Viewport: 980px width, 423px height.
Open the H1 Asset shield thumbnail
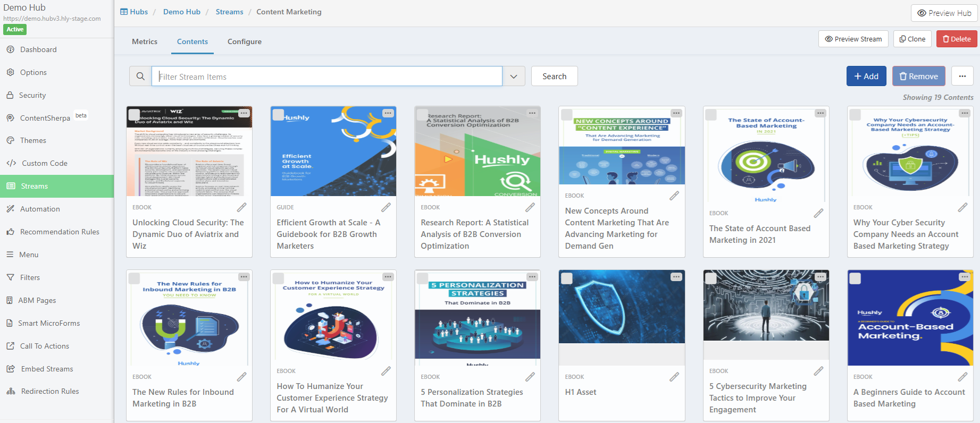[x=622, y=307]
